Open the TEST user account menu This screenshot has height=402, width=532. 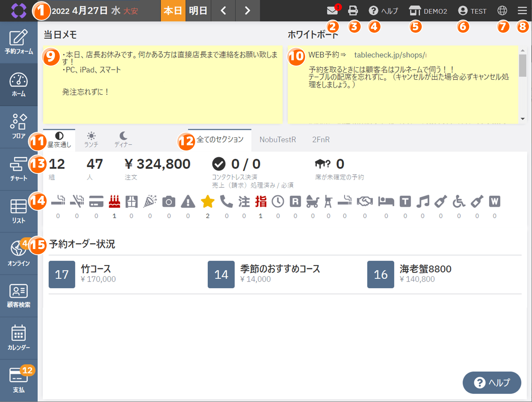click(472, 11)
